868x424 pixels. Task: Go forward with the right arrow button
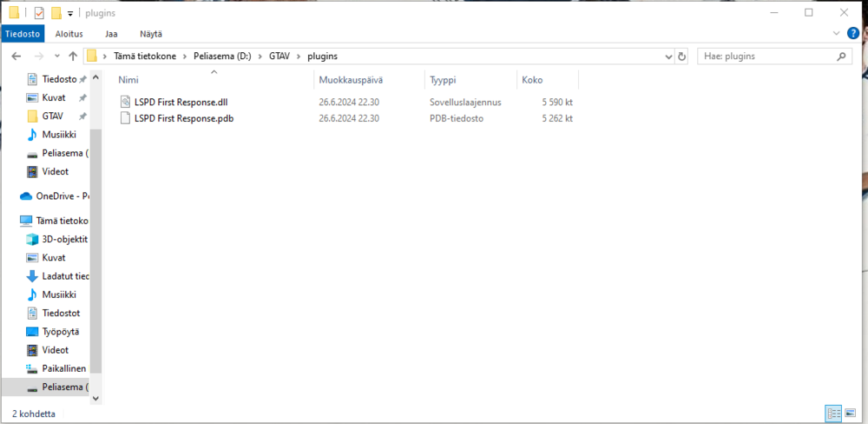point(38,56)
